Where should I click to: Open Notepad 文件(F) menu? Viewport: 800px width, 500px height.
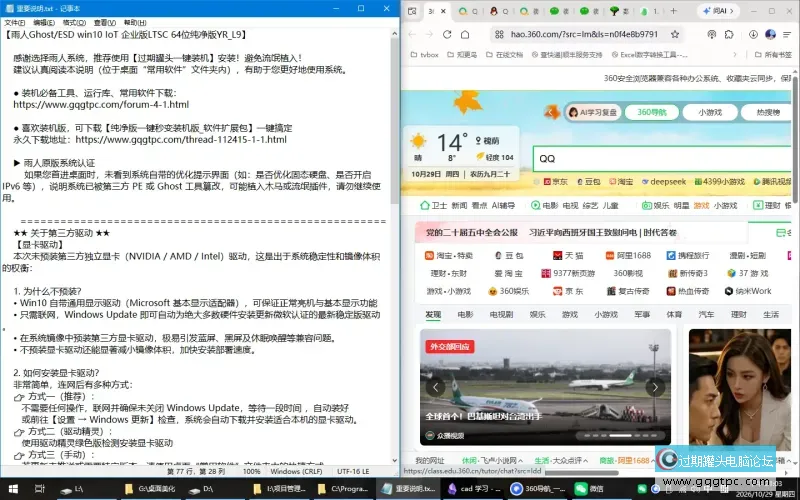(x=14, y=22)
